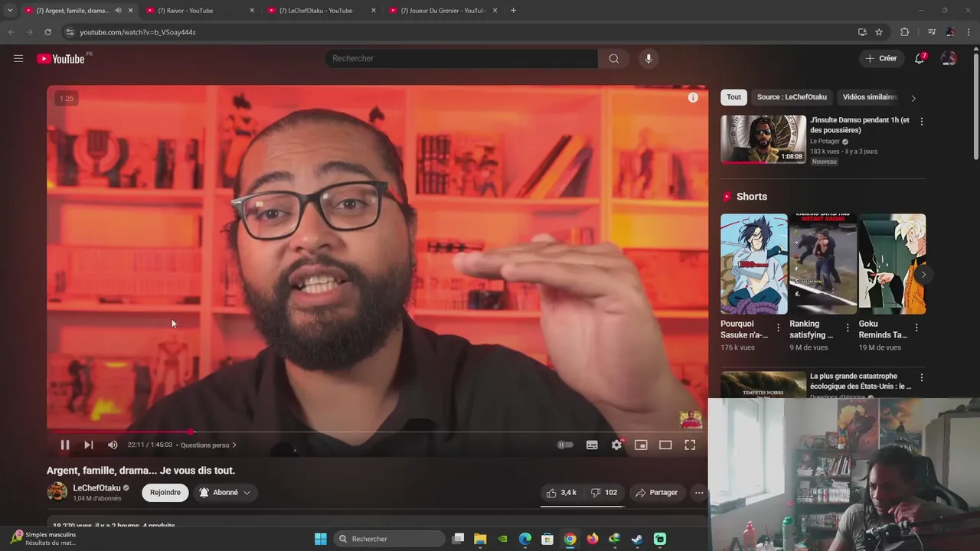Open File Explorer from the taskbar

coord(480,539)
